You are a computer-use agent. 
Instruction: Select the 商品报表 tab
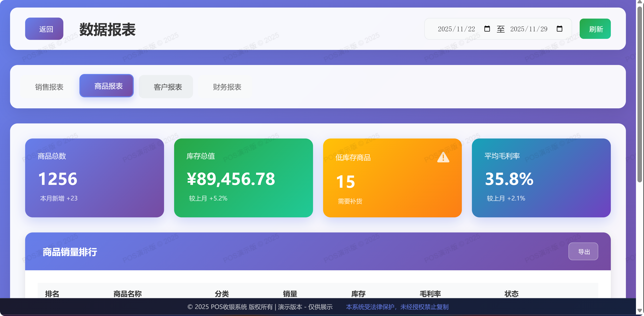coord(106,86)
